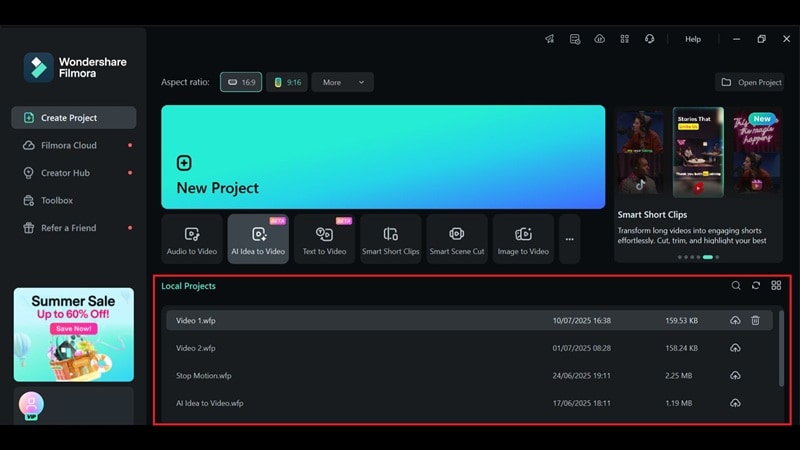Launch the Audio to Video tool
Screen dimensions: 800x450
pyautogui.click(x=192, y=239)
